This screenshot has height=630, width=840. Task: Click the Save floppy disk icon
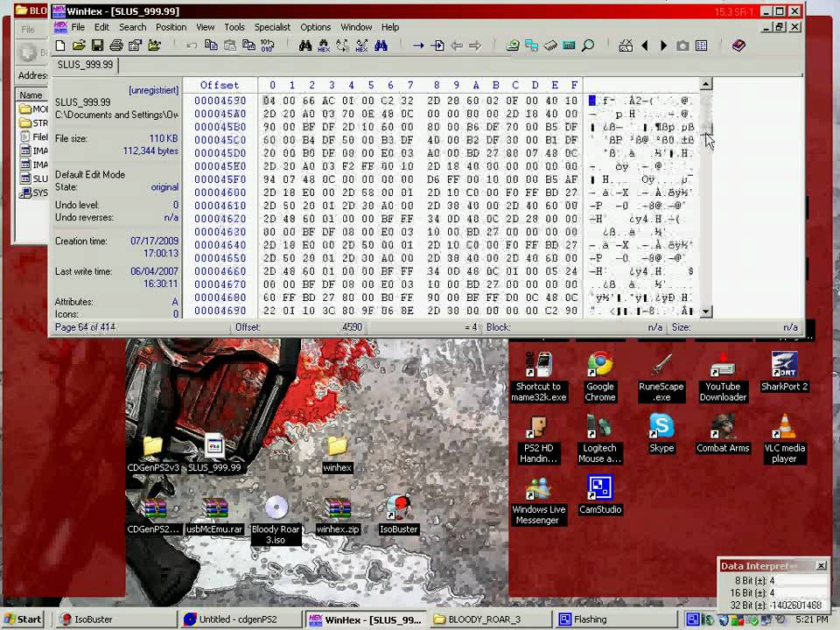tap(97, 45)
